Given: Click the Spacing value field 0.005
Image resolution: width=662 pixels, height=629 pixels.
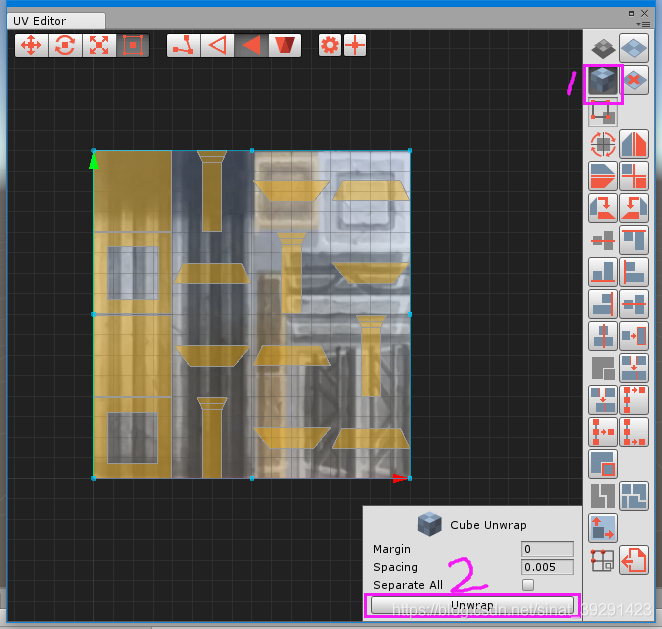Looking at the screenshot, I should pyautogui.click(x=547, y=567).
